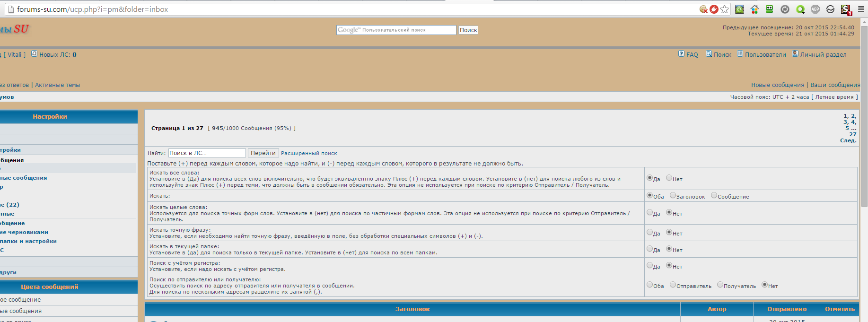Click the magnifier icon beside Поиск

click(x=709, y=54)
